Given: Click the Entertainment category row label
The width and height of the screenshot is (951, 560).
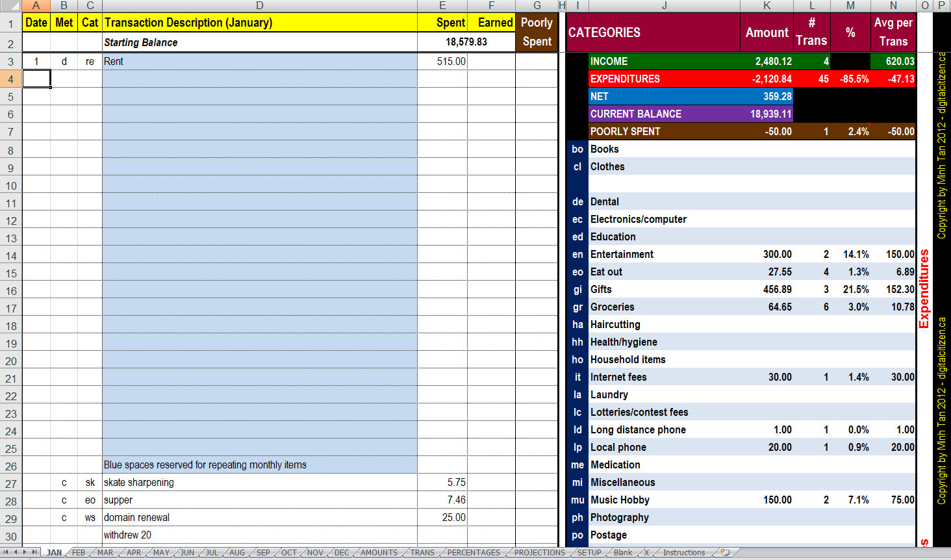Looking at the screenshot, I should pos(622,255).
